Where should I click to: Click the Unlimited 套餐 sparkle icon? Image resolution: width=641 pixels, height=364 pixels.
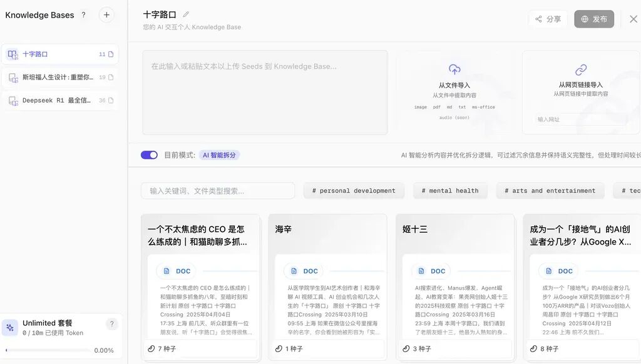click(10, 327)
